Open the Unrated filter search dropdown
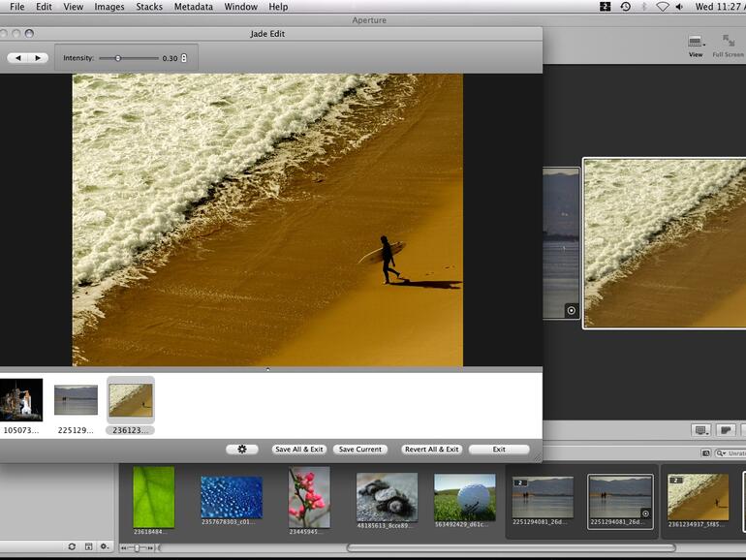This screenshot has width=746, height=560. click(x=722, y=453)
